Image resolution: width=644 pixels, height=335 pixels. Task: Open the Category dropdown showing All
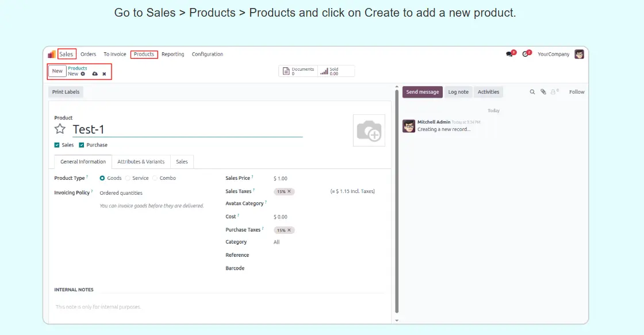click(x=277, y=242)
